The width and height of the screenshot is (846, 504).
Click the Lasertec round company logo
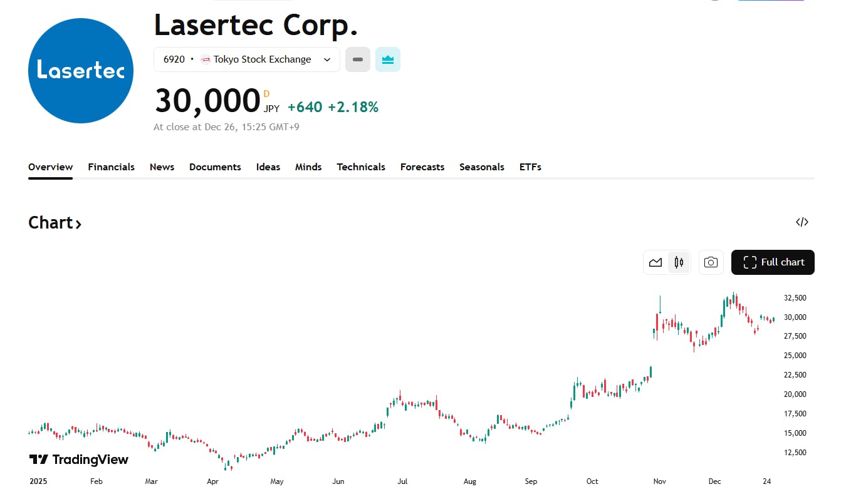tap(81, 71)
